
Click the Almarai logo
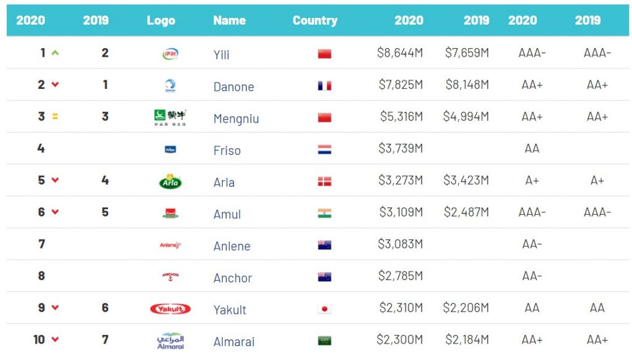(170, 341)
